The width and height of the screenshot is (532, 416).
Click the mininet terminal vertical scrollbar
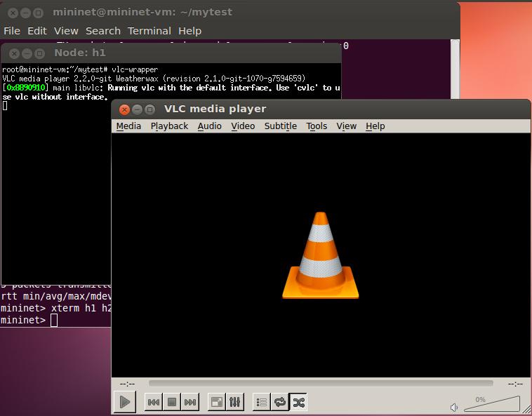pyautogui.click(x=455, y=69)
